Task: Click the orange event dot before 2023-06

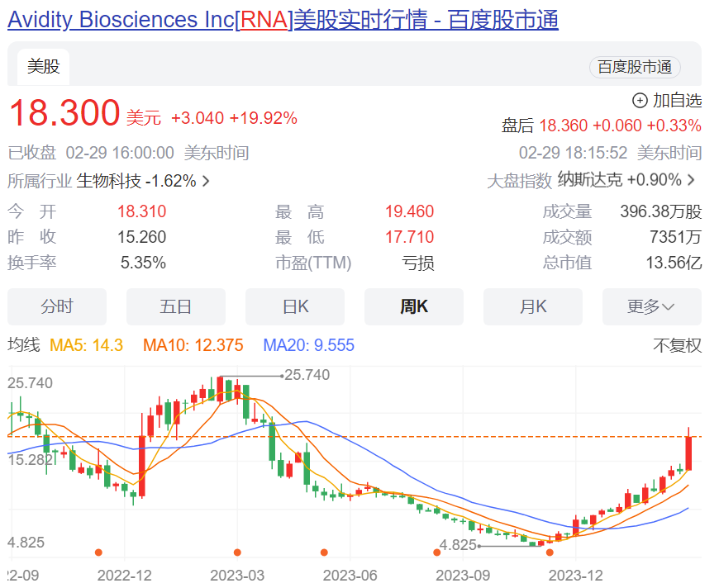Action: click(x=324, y=552)
